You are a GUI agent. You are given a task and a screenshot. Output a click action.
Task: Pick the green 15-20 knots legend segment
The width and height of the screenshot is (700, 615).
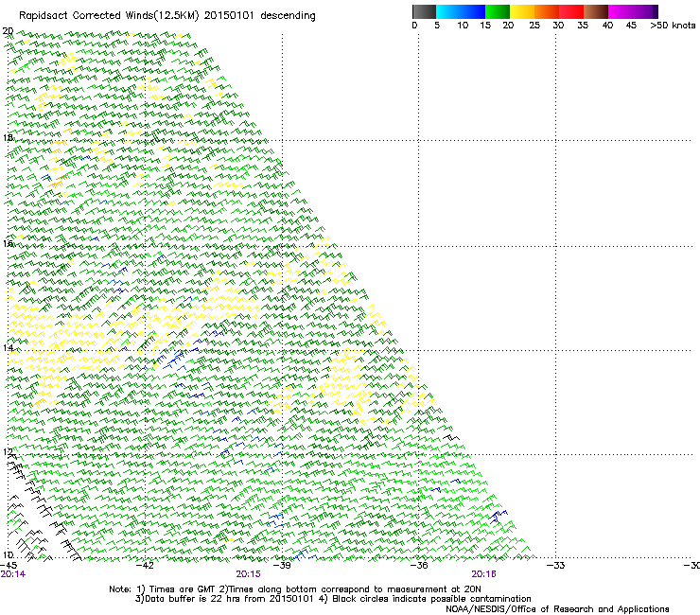tap(498, 11)
